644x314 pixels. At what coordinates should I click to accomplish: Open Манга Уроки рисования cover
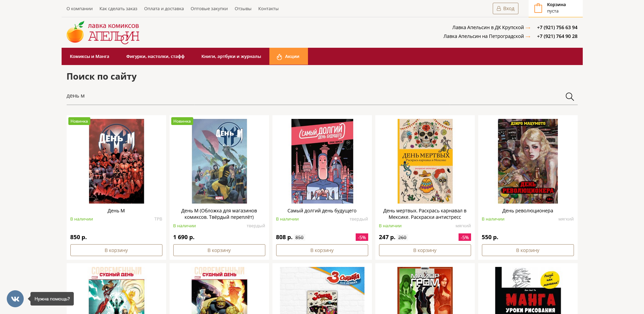click(528, 290)
